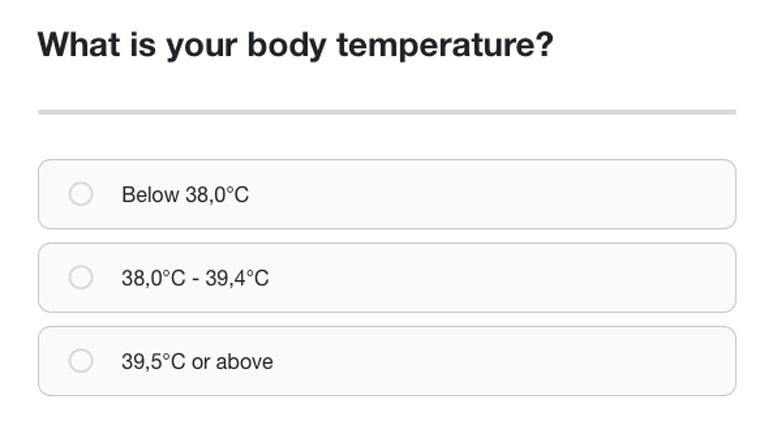Choose the highest temperature option card
Viewport: 760px width, 421px height.
coord(387,360)
